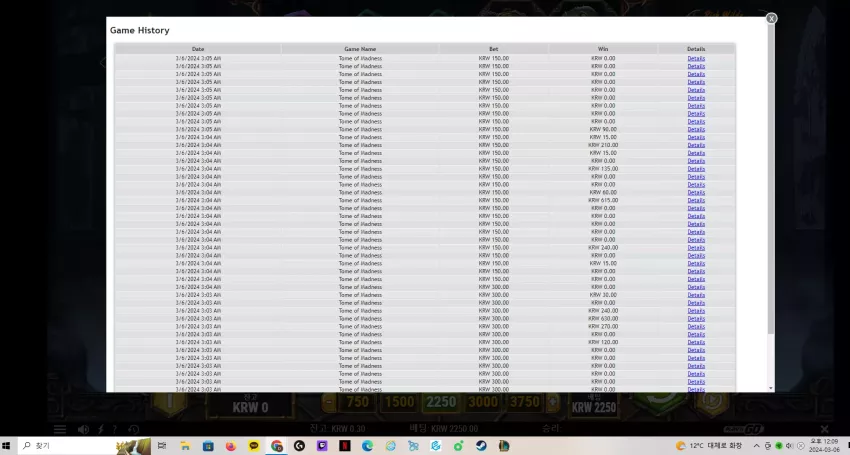Open Logitech G HUB from the taskbar
The image size is (850, 455).
click(299, 446)
